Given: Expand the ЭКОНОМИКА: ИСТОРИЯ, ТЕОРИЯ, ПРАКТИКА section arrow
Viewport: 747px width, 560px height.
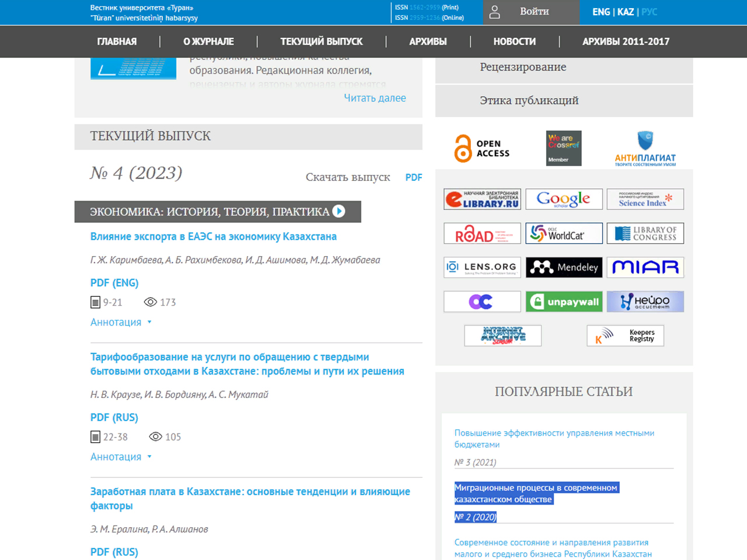Looking at the screenshot, I should click(x=338, y=211).
